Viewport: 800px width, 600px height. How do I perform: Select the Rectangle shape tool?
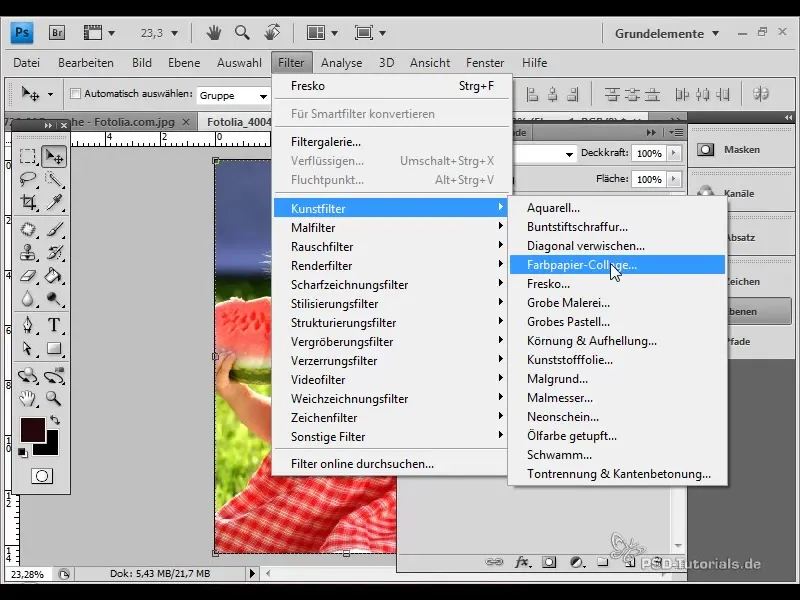pos(54,348)
